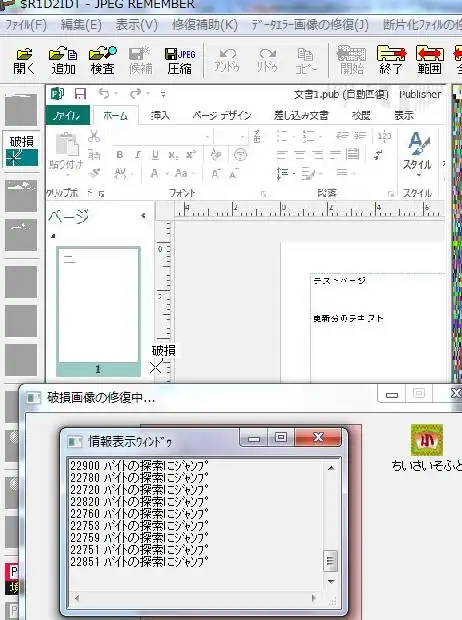Click the Publisher ファイル tab in the image
The image size is (462, 620).
67,115
